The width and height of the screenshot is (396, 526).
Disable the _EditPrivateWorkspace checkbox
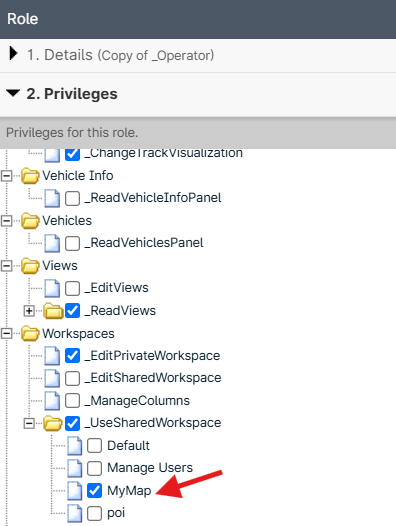pos(72,356)
